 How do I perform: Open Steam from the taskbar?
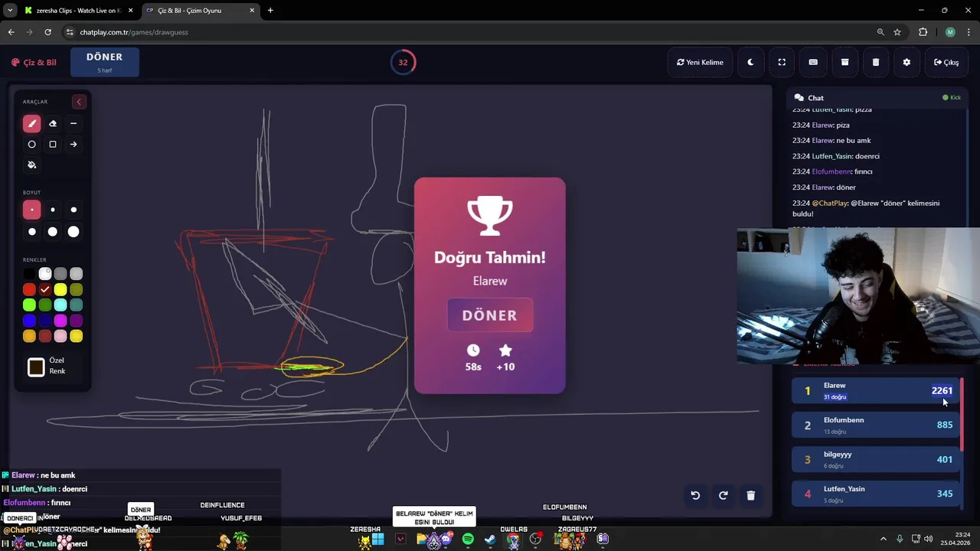pos(490,540)
